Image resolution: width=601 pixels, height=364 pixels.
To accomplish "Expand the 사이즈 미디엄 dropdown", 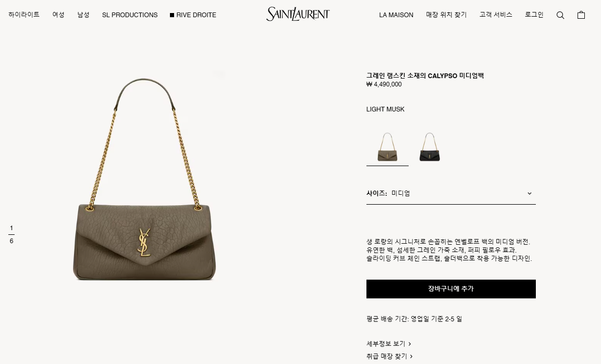I will [x=451, y=193].
